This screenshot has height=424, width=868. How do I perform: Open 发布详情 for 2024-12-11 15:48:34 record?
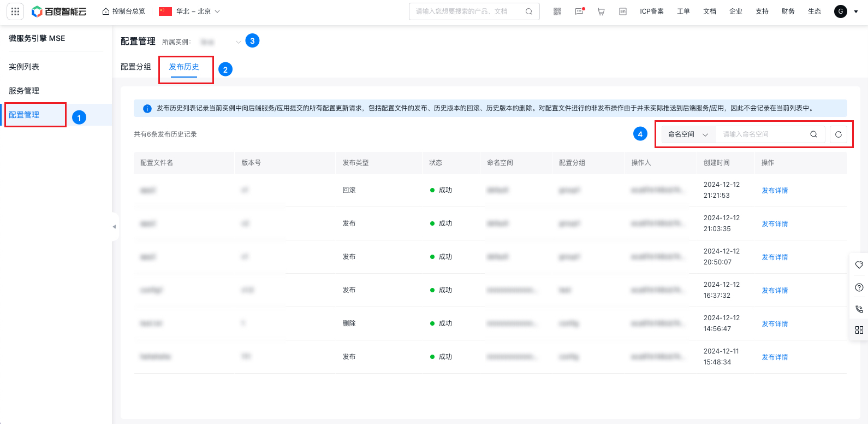click(x=775, y=357)
